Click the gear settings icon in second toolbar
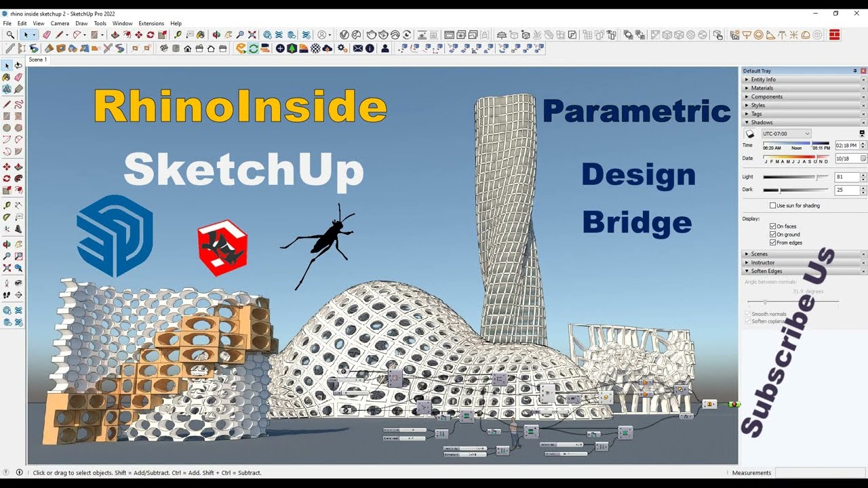Screen dimensions: 868x488 [342, 48]
